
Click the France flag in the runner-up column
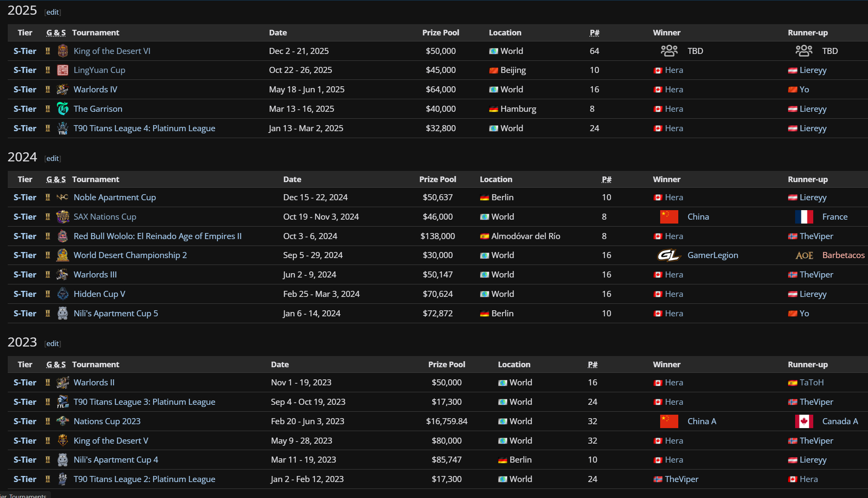[x=804, y=217]
